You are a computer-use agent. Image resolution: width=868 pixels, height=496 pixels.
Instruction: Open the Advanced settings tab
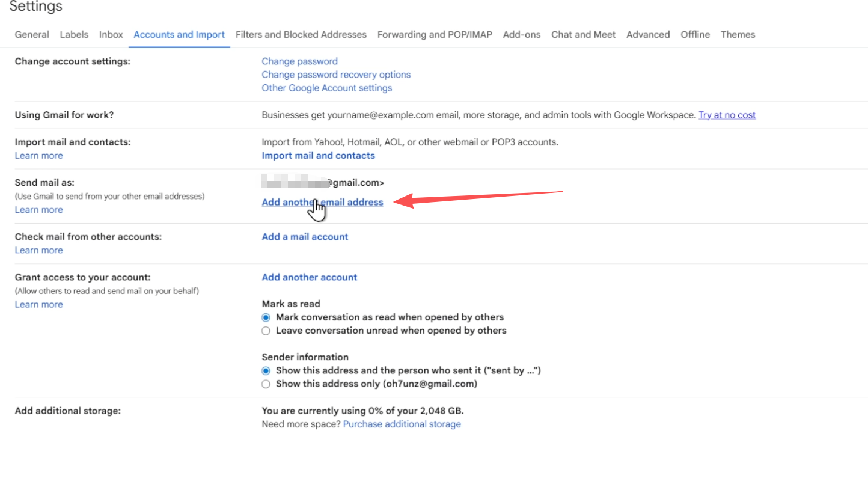648,35
